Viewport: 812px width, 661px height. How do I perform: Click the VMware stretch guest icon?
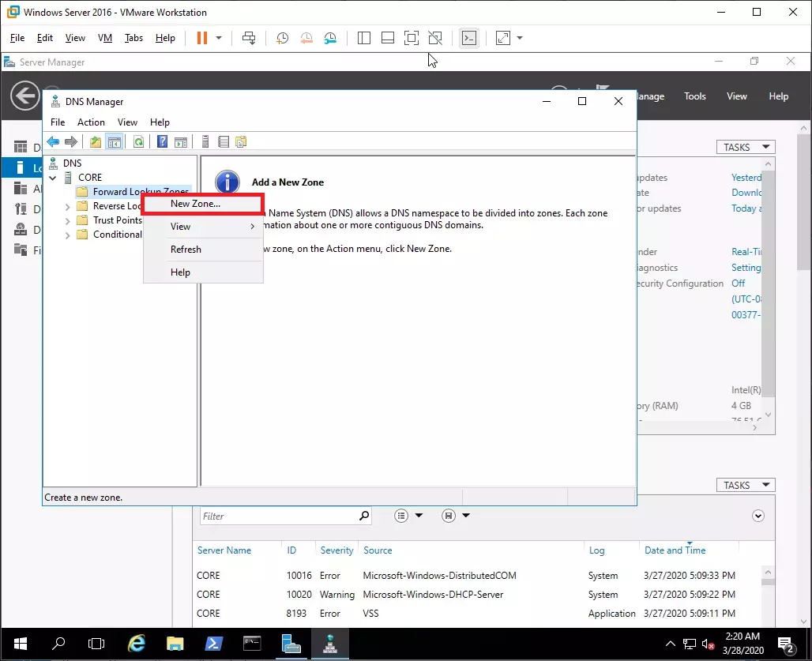503,38
